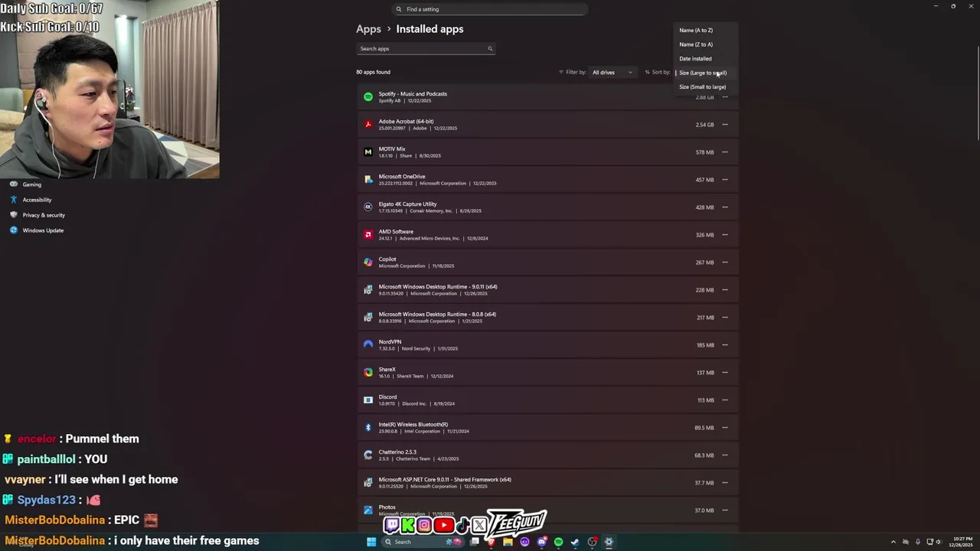This screenshot has height=551, width=980.
Task: Open Spotify from the taskbar
Action: click(558, 542)
